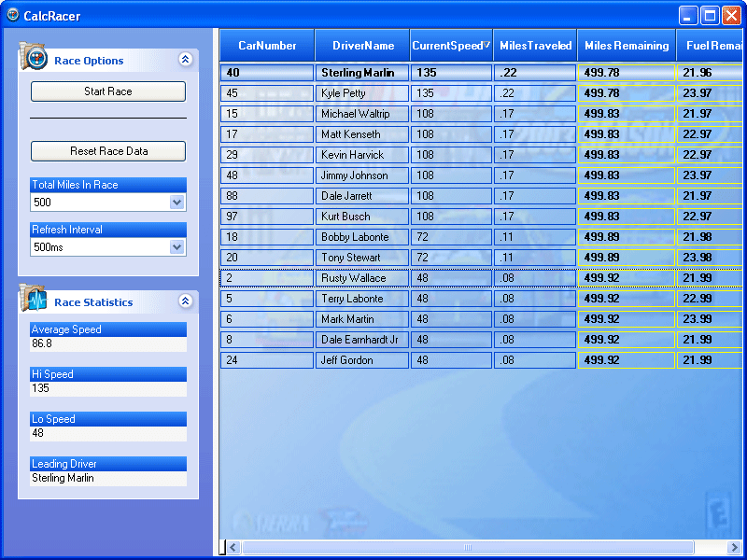Click the Race Options panel icon
The width and height of the screenshot is (747, 560).
[34, 58]
